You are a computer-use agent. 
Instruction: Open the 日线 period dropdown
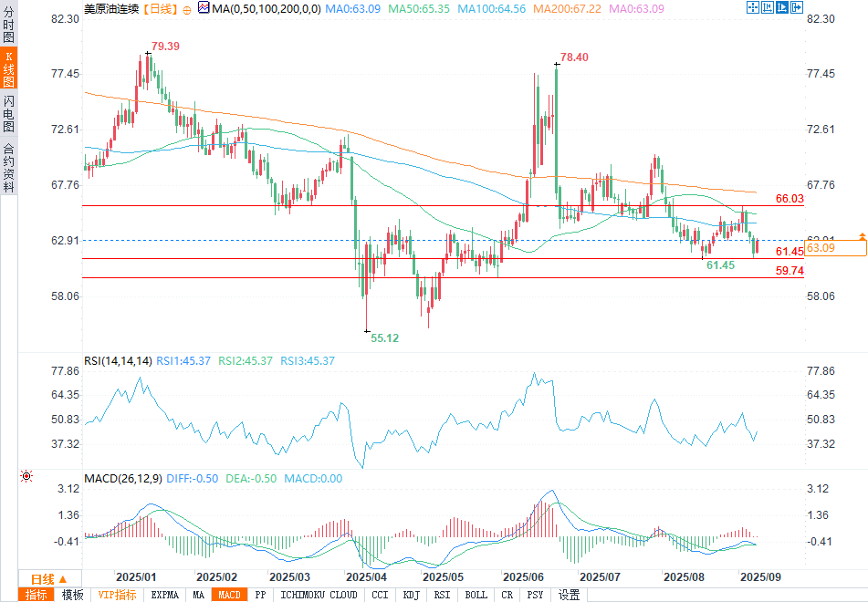49,579
